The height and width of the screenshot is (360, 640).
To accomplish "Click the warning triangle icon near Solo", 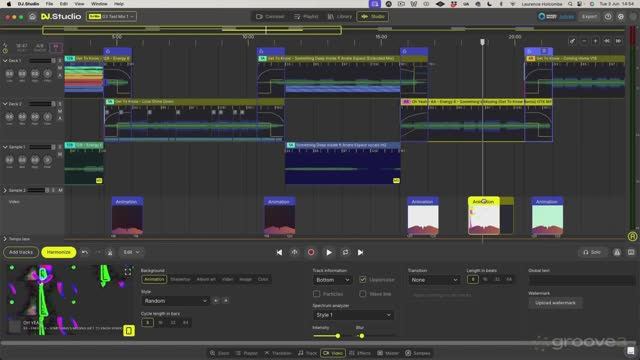I will [617, 253].
